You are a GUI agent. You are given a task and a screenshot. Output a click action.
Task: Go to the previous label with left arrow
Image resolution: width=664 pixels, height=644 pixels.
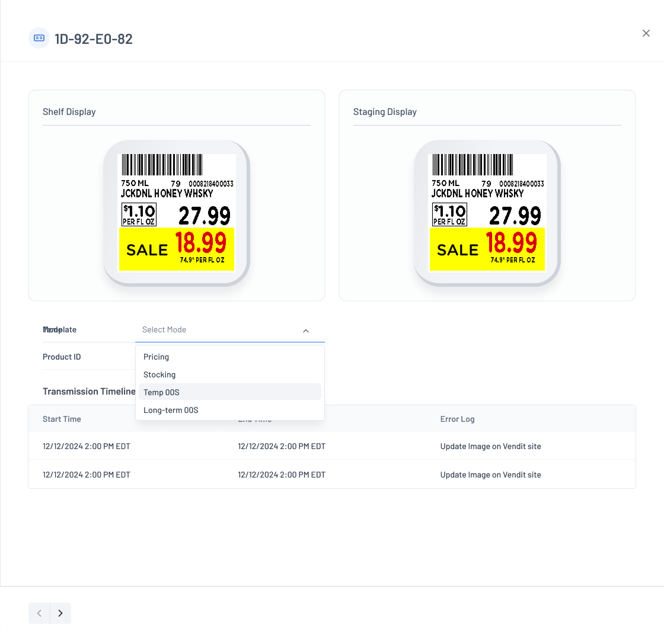tap(39, 613)
